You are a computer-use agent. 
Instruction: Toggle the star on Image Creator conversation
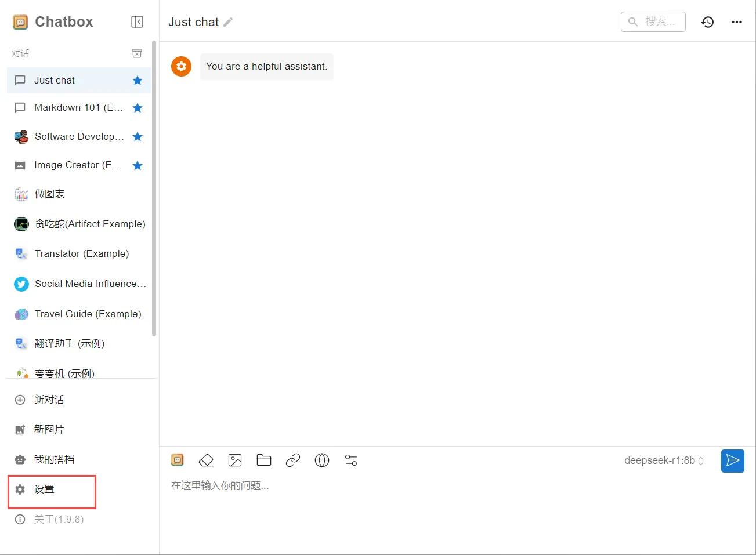click(x=138, y=166)
